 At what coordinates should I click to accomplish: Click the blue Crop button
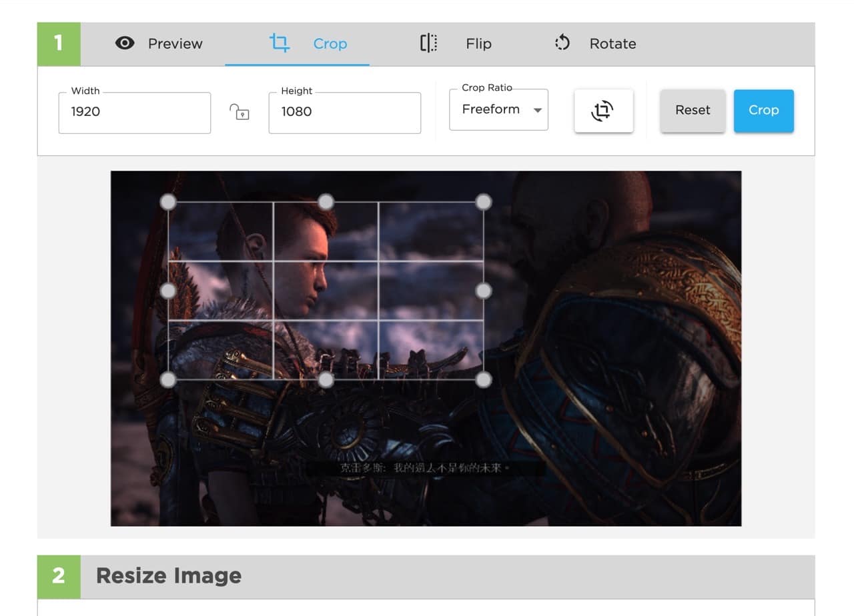pos(764,111)
